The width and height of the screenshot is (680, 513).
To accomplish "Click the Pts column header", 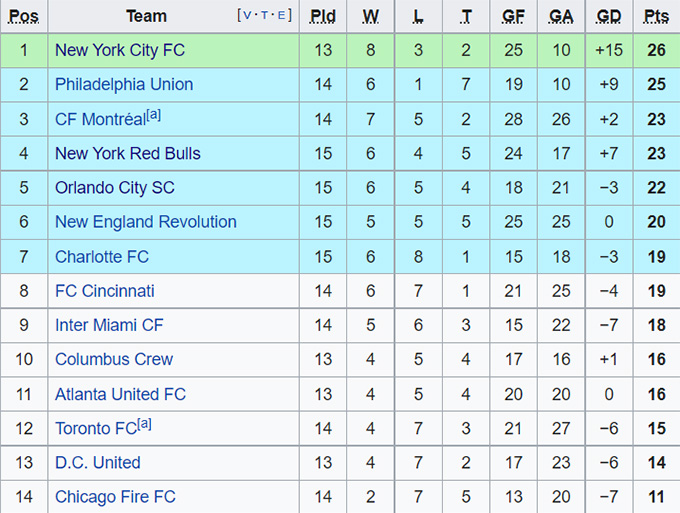I will click(x=656, y=16).
